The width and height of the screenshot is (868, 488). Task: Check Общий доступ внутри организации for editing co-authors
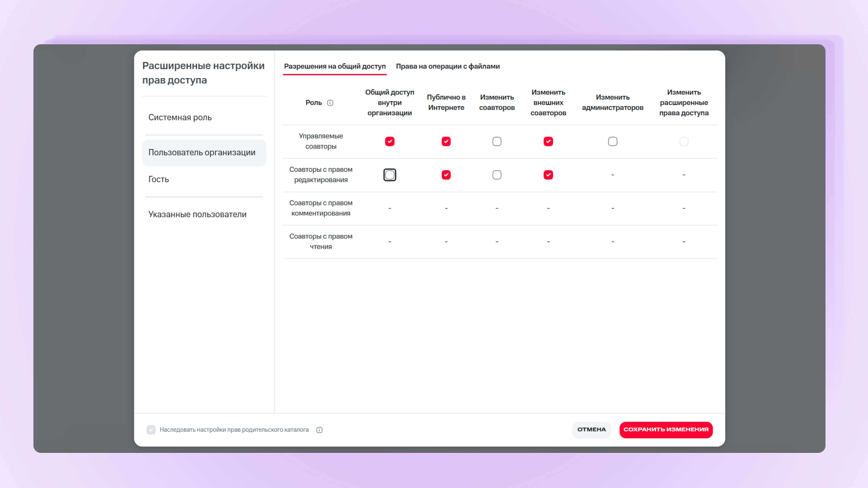tap(390, 175)
